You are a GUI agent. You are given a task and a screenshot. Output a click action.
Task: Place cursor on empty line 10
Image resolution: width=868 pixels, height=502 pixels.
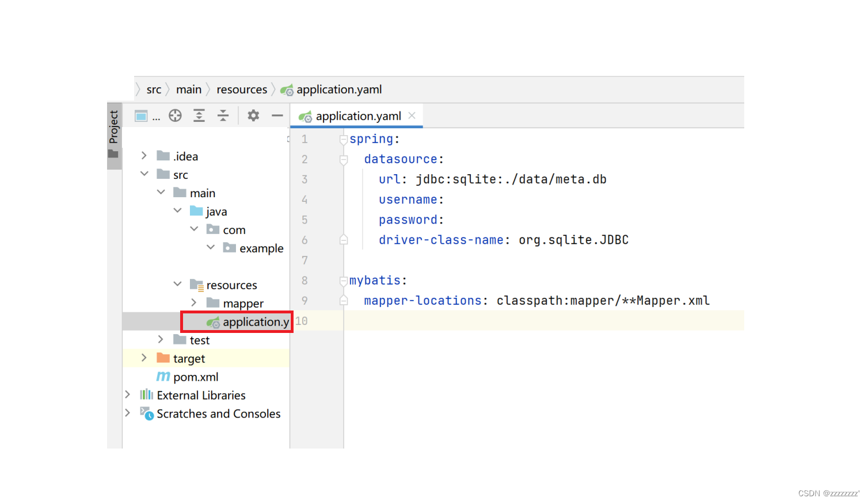(543, 321)
